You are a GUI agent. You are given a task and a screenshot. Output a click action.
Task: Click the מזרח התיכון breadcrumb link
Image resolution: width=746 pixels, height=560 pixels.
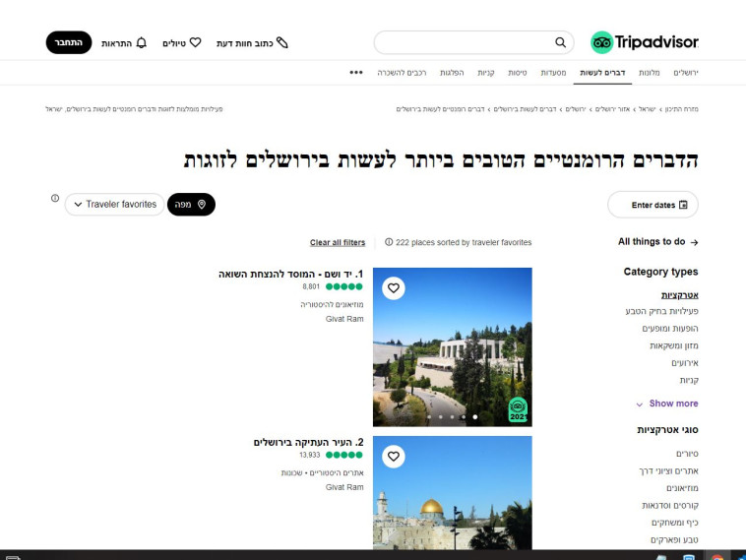(x=681, y=109)
